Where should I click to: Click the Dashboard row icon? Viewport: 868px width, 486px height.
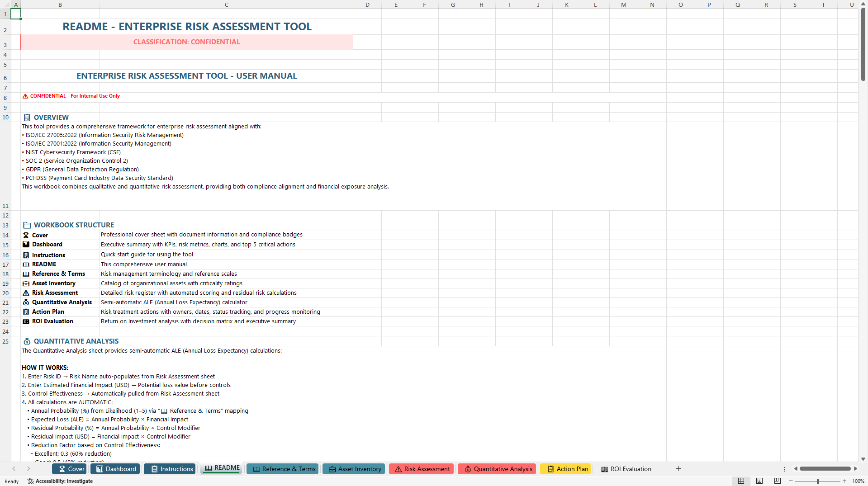point(26,245)
